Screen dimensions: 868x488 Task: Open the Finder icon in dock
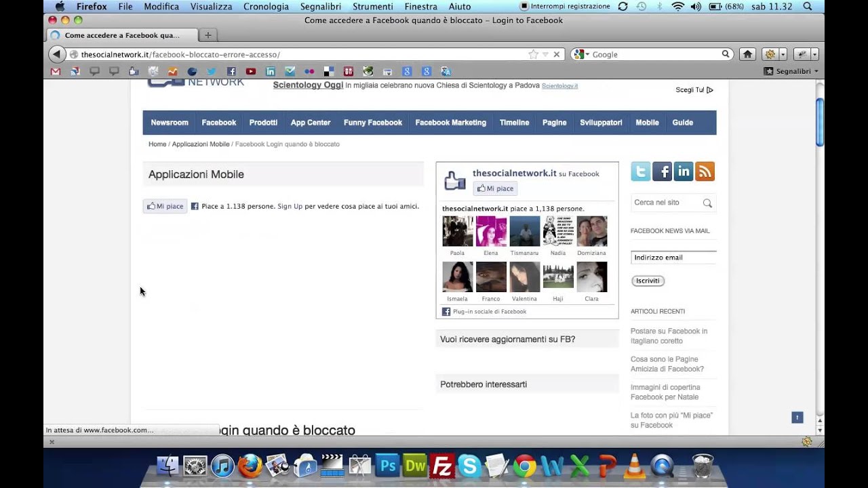pyautogui.click(x=167, y=466)
